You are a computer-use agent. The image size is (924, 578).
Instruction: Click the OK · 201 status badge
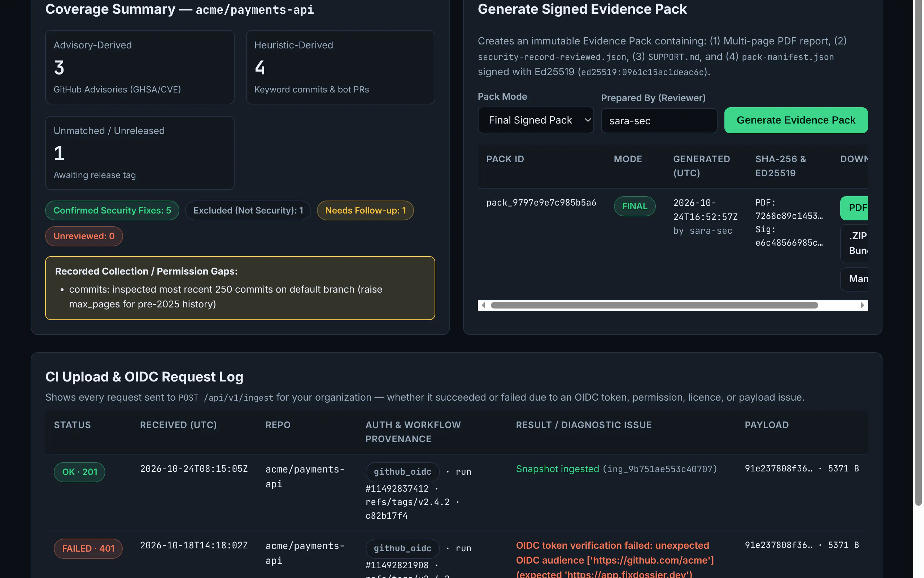(79, 472)
